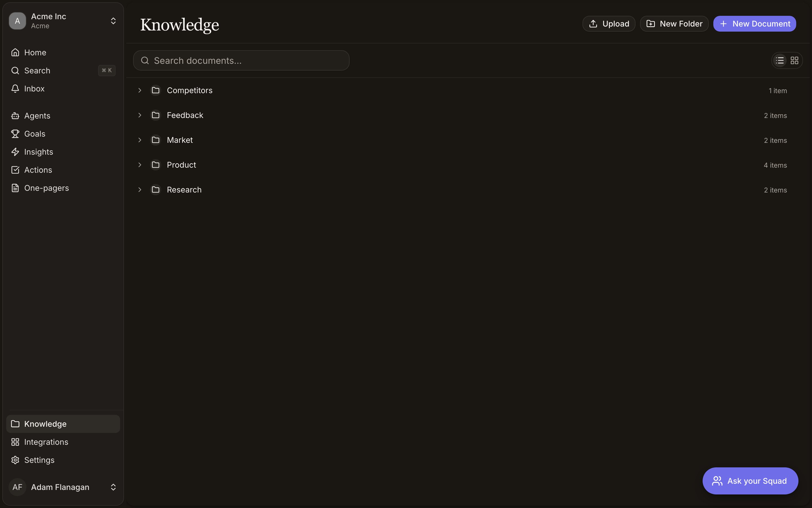Click the "Market" folder name
The image size is (812, 508).
point(180,140)
